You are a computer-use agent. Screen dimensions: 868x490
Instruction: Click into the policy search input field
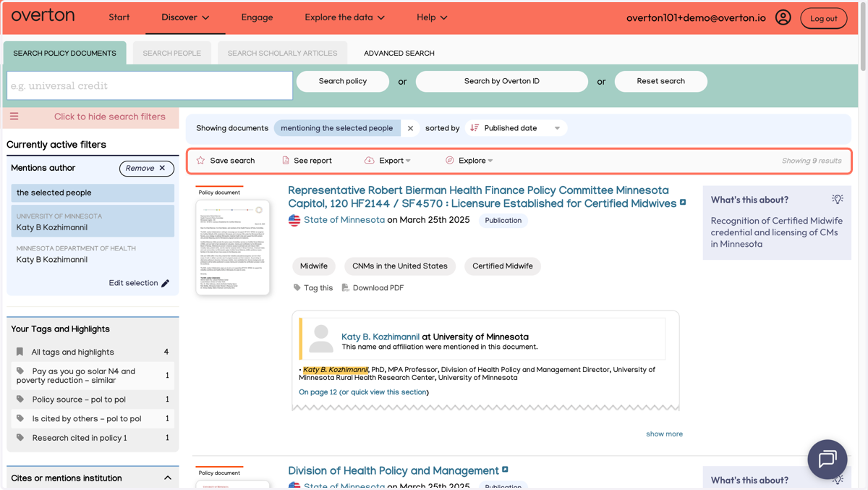[150, 85]
